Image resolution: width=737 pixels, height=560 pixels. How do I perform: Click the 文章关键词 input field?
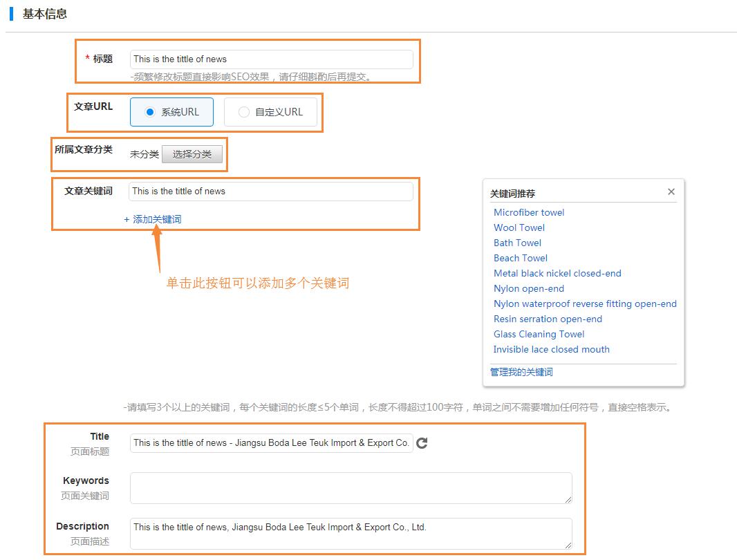click(x=271, y=192)
